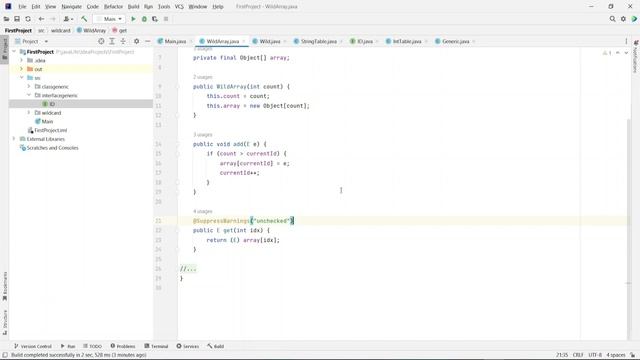
Task: Open the Navigate menu
Action: click(x=71, y=7)
